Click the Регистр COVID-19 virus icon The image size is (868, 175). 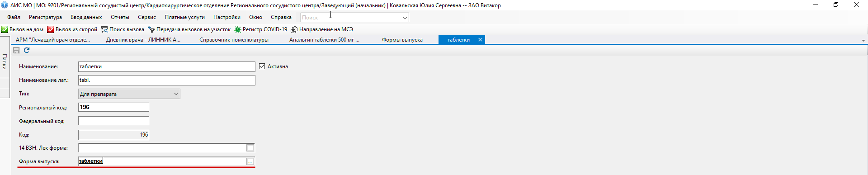[x=238, y=29]
